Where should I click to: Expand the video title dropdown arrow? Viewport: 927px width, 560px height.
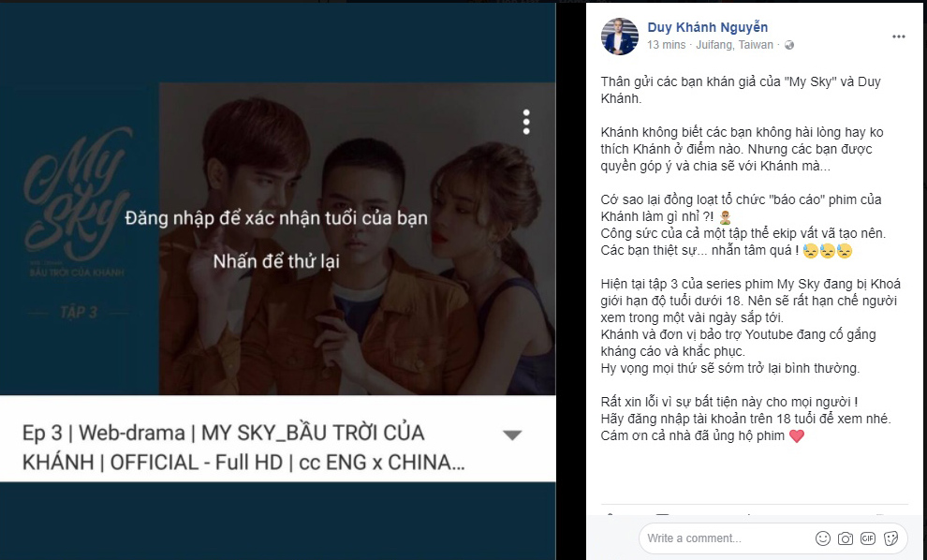pos(511,435)
